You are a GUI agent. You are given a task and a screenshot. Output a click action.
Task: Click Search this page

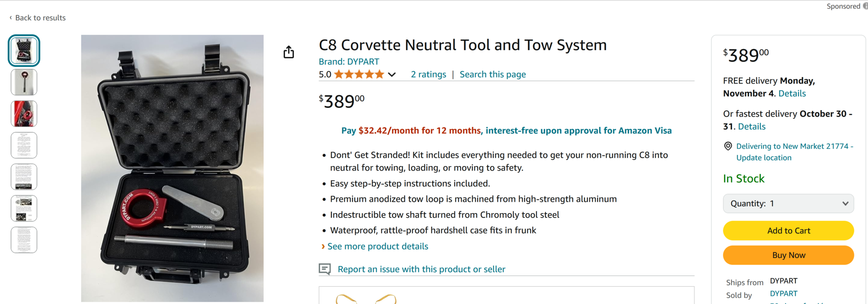pyautogui.click(x=493, y=74)
